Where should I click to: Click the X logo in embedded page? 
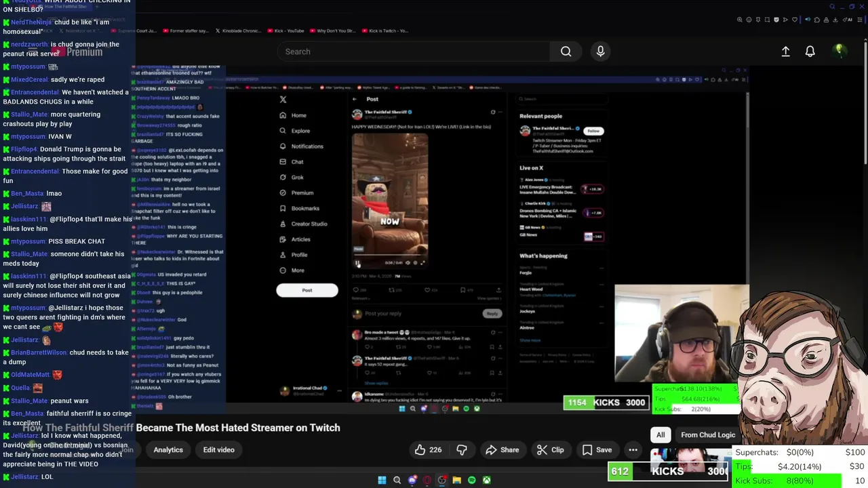pyautogui.click(x=283, y=100)
